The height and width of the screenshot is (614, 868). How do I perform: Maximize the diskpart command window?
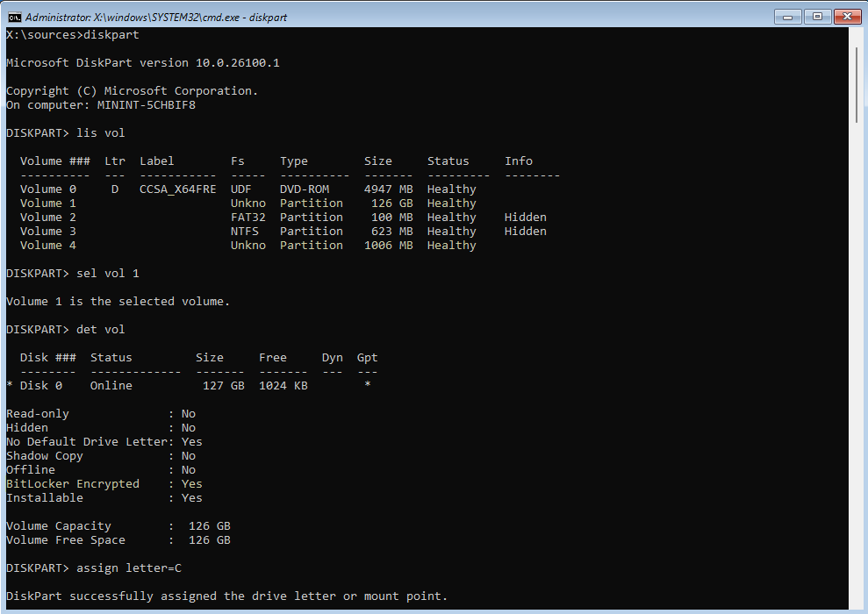(817, 17)
